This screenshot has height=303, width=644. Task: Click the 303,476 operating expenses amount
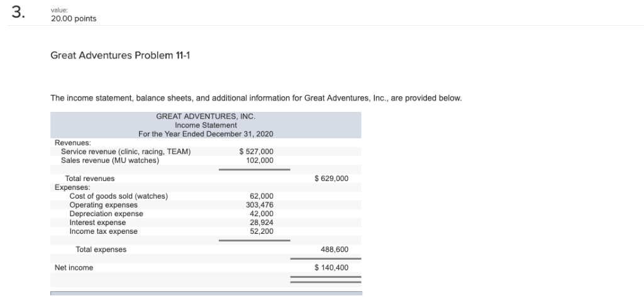260,205
